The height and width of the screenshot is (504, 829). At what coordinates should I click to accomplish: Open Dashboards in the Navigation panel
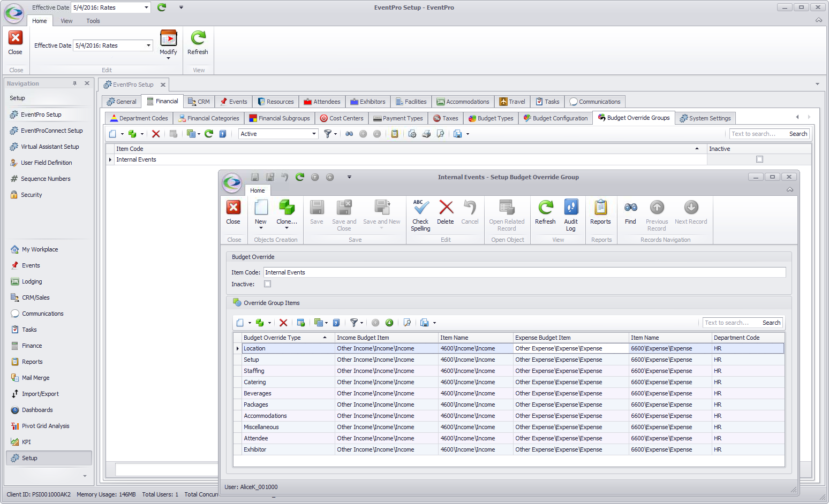(x=37, y=410)
